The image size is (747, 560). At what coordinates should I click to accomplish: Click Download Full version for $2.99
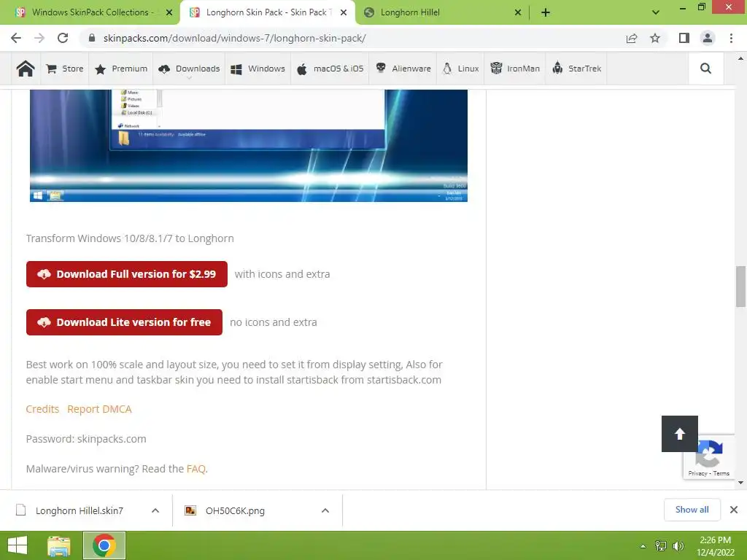pos(127,274)
